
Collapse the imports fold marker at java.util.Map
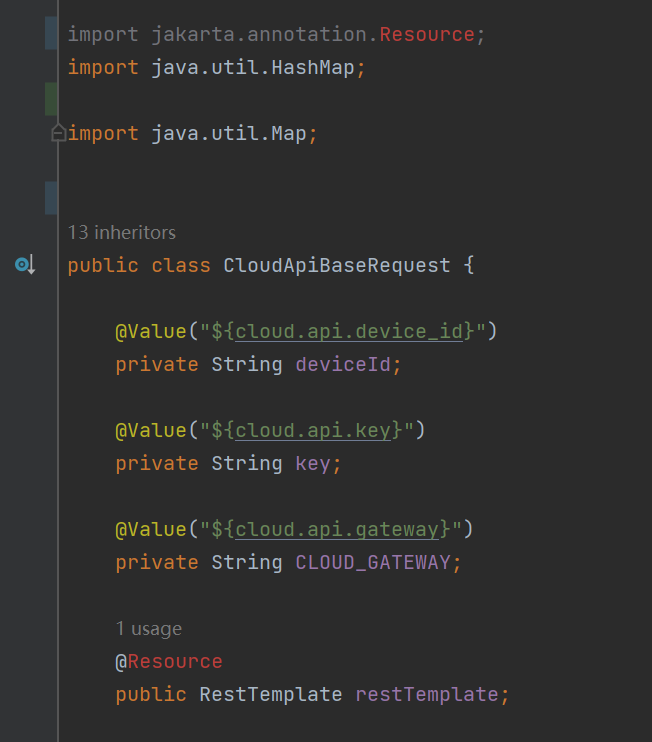(x=58, y=133)
